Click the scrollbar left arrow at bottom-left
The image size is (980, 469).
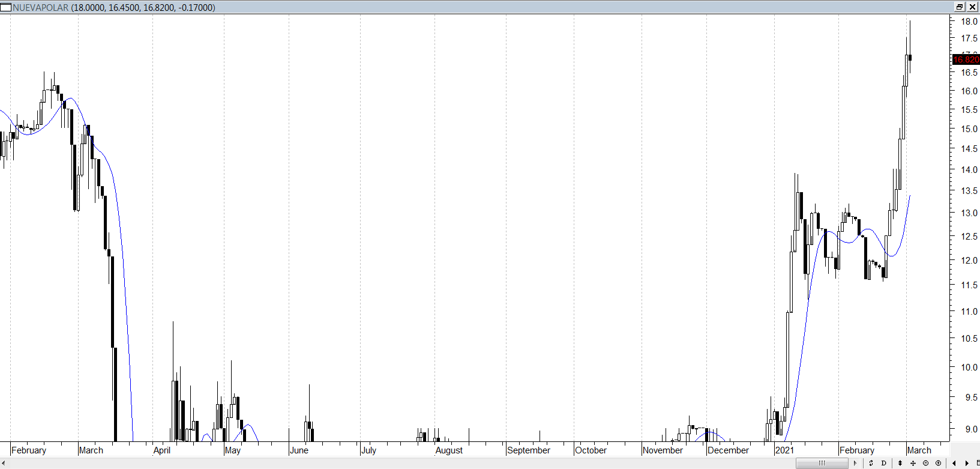[x=4, y=463]
